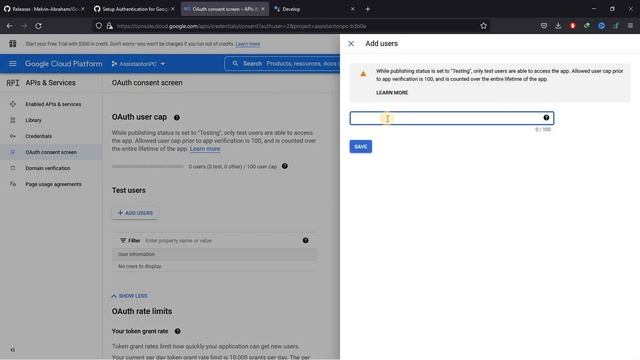640x360 pixels.
Task: Switch to the Releases GitHub tab
Action: pos(44,9)
